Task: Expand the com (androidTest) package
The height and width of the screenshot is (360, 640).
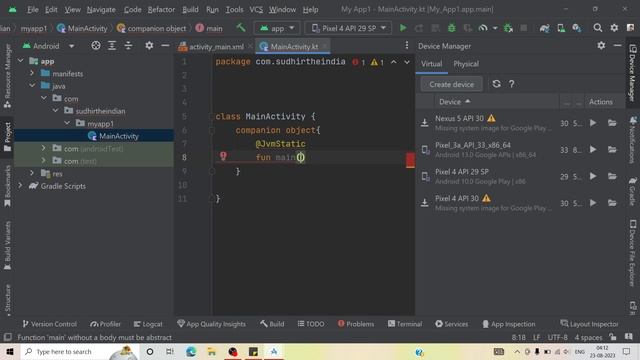Action: point(43,149)
